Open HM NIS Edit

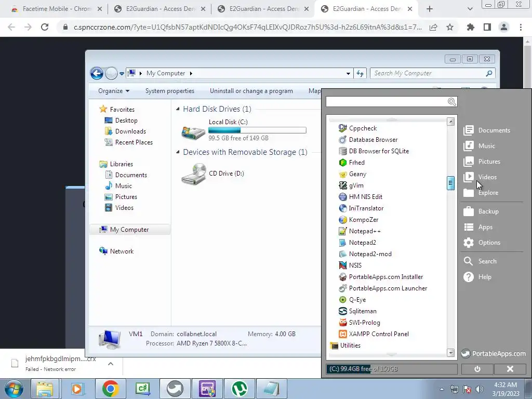361,197
